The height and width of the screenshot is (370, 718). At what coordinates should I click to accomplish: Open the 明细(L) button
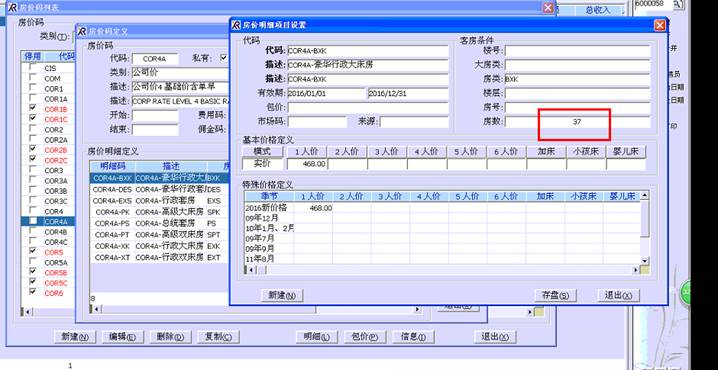(x=317, y=337)
